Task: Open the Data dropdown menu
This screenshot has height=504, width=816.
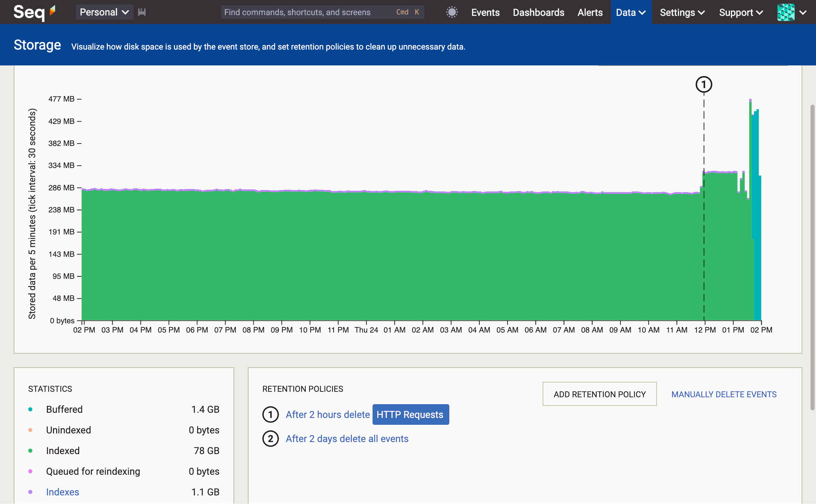Action: pos(631,12)
